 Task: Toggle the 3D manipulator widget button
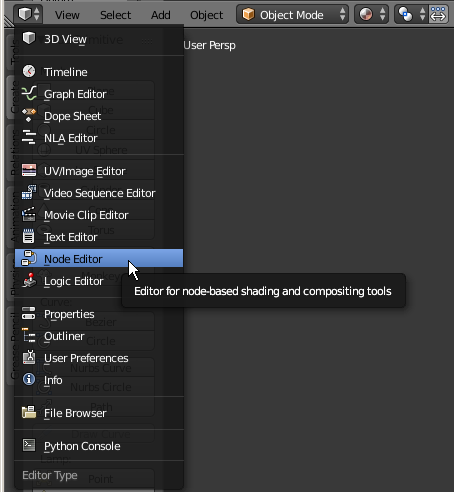pyautogui.click(x=438, y=15)
